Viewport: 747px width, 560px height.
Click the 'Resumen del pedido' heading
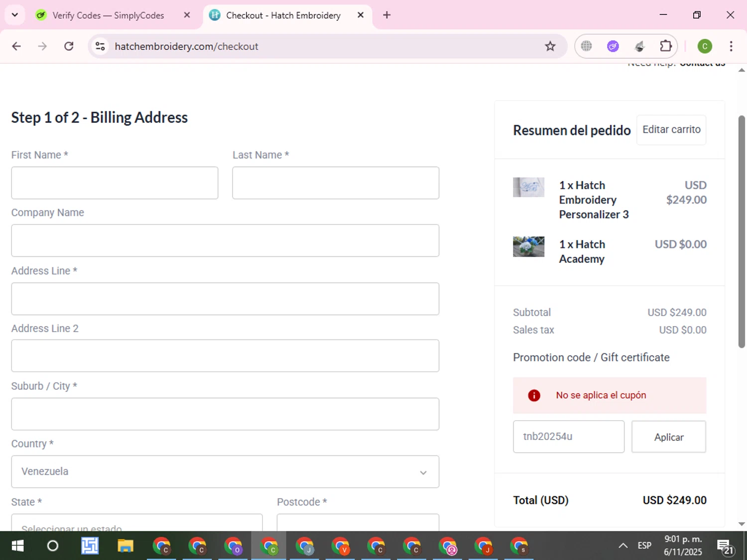pyautogui.click(x=572, y=130)
